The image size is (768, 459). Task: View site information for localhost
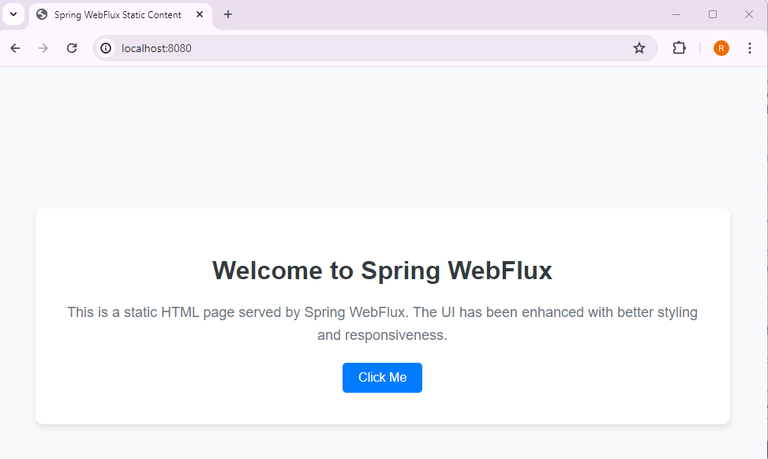[106, 48]
